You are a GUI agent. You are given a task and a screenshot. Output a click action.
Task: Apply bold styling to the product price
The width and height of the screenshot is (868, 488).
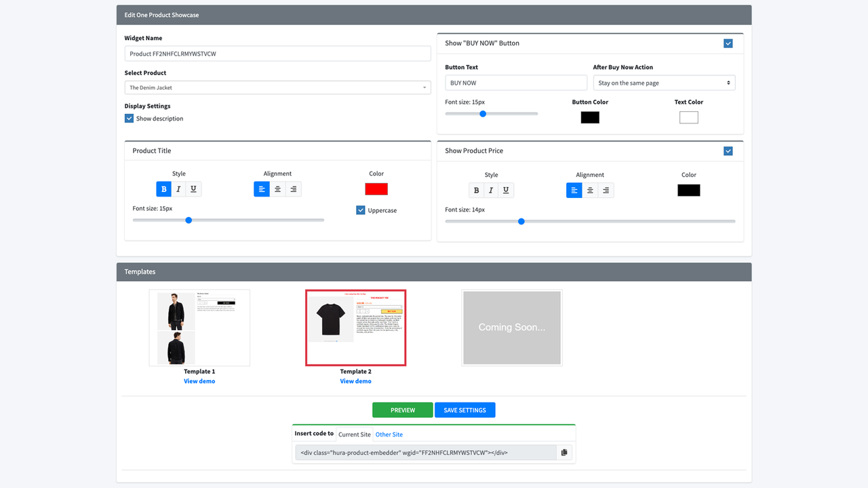pyautogui.click(x=476, y=190)
